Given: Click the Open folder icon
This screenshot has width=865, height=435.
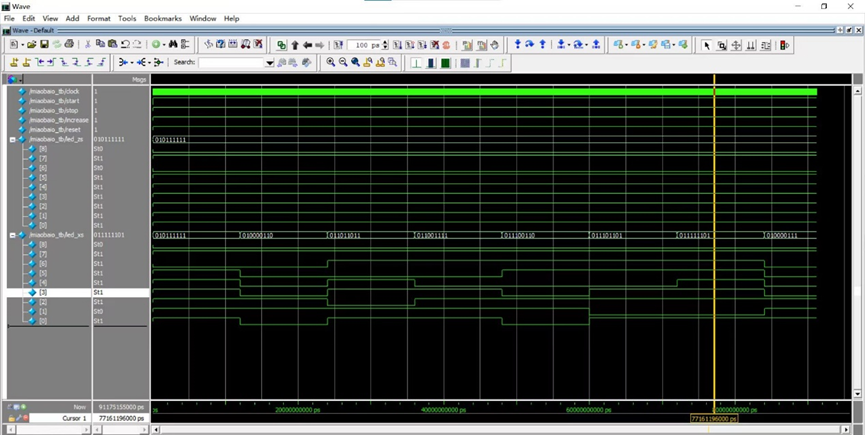Looking at the screenshot, I should (x=32, y=45).
